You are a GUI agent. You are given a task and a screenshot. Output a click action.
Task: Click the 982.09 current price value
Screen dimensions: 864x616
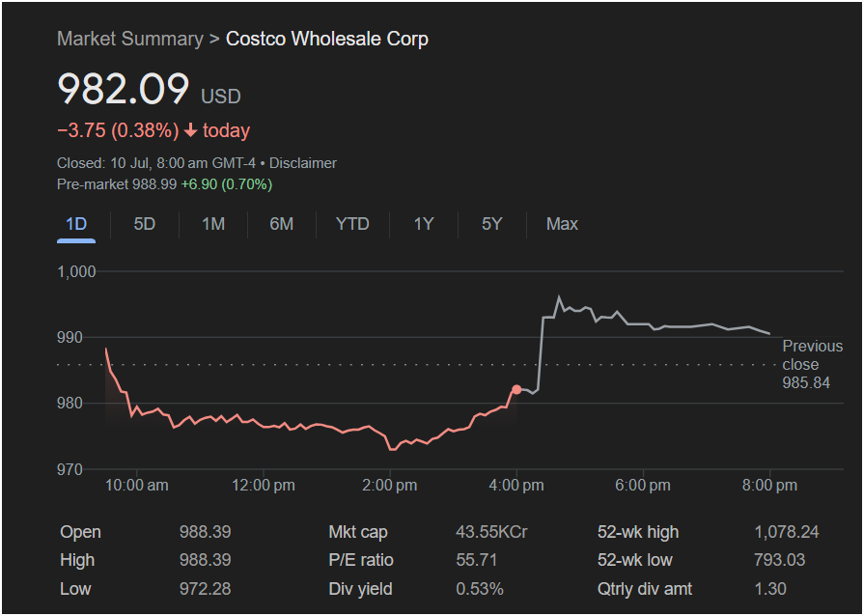[x=124, y=89]
